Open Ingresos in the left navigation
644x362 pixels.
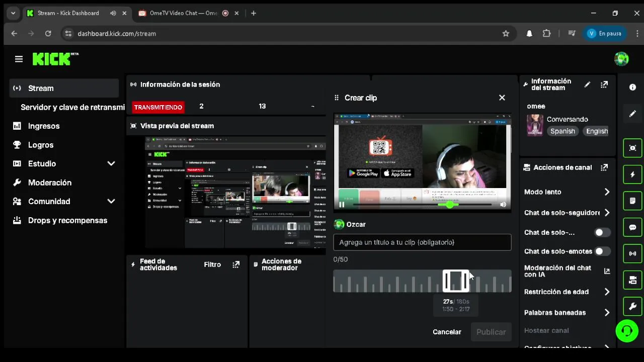click(44, 126)
